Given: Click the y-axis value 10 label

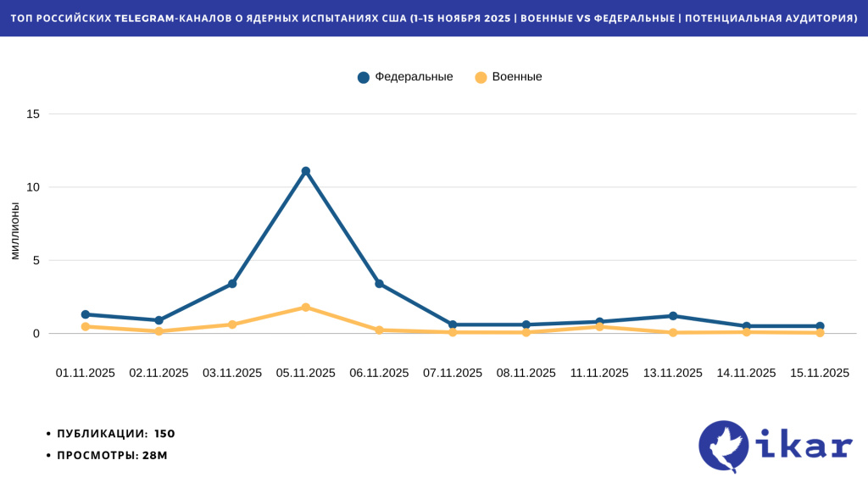Looking at the screenshot, I should pyautogui.click(x=33, y=187).
